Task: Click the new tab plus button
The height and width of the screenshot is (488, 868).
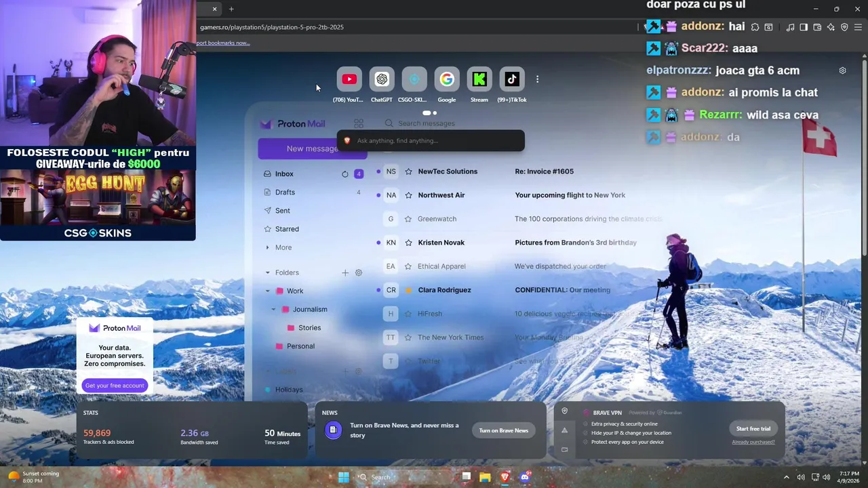Action: click(231, 9)
